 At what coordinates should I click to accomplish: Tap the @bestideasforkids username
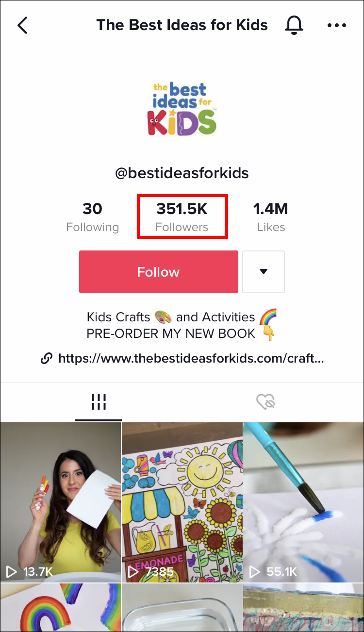click(182, 173)
